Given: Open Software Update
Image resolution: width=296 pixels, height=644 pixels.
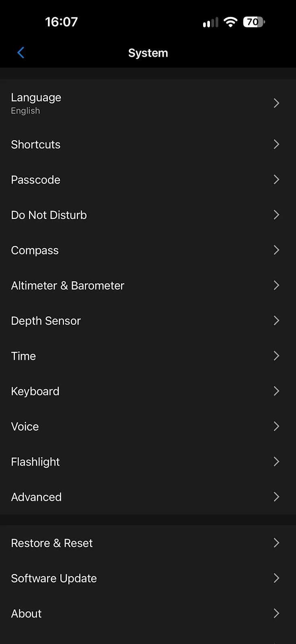Looking at the screenshot, I should pyautogui.click(x=148, y=578).
